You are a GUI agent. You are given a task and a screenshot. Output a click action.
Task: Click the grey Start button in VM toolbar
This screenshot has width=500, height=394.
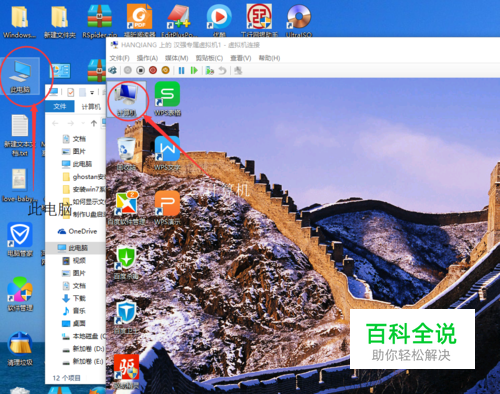pos(128,70)
